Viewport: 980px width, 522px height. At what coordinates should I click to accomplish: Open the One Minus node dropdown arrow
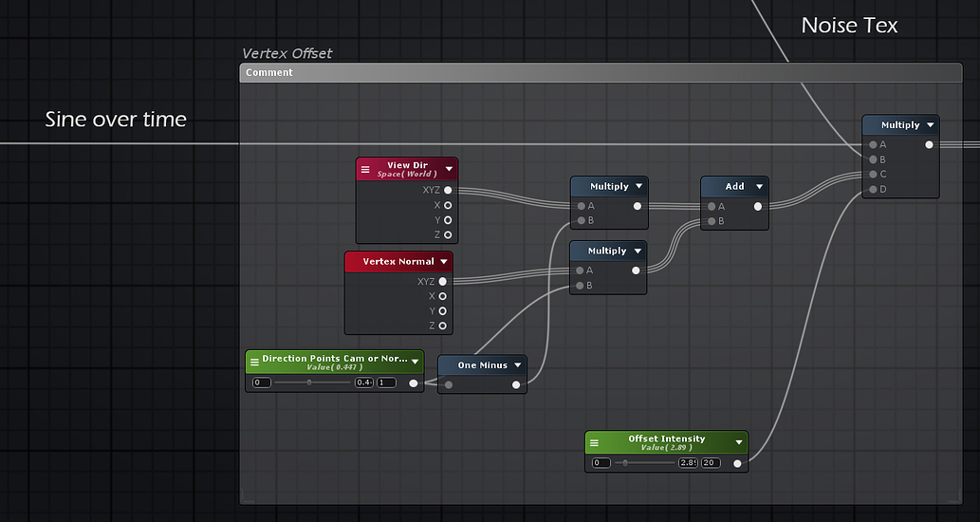[x=517, y=365]
